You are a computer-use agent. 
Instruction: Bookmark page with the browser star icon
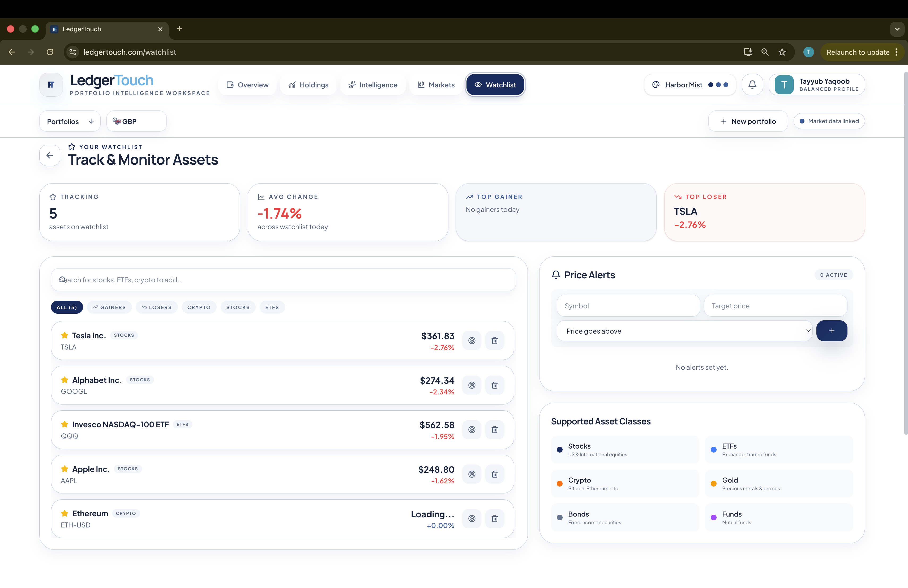tap(782, 52)
